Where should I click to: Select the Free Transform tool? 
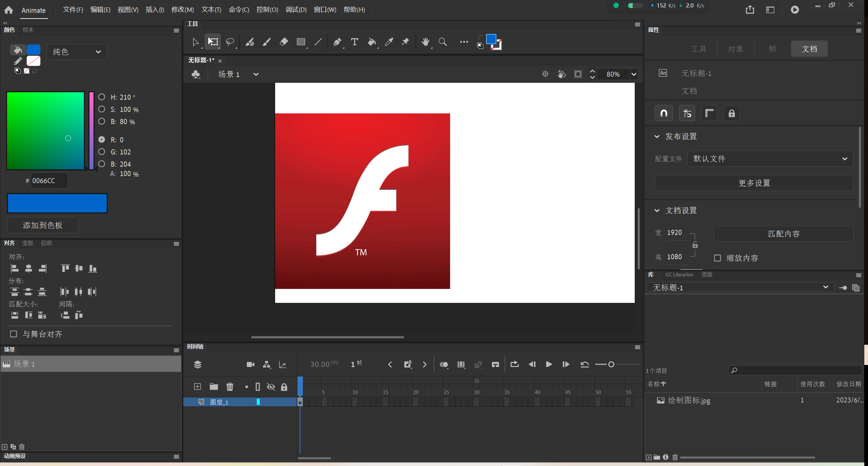coord(213,42)
